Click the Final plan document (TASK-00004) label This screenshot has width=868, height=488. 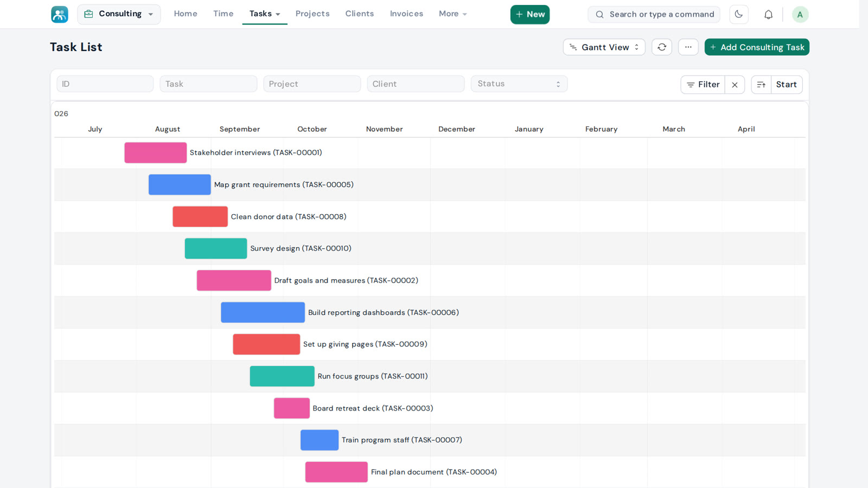[x=434, y=472]
